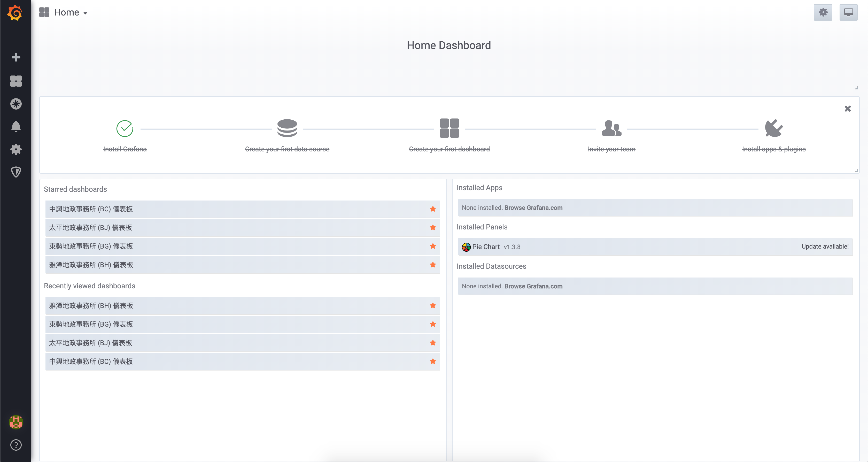Click the Pie Chart plugin icon
This screenshot has height=462, width=868.
pos(466,247)
